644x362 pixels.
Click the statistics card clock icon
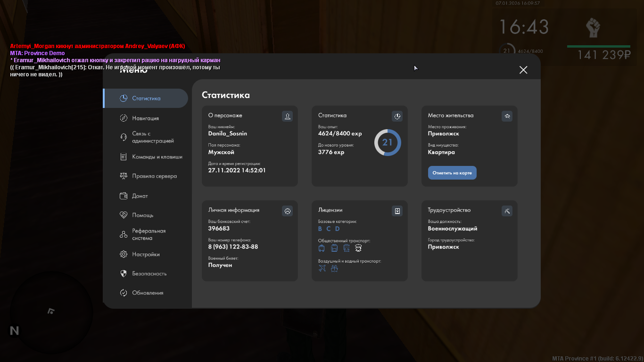[397, 116]
